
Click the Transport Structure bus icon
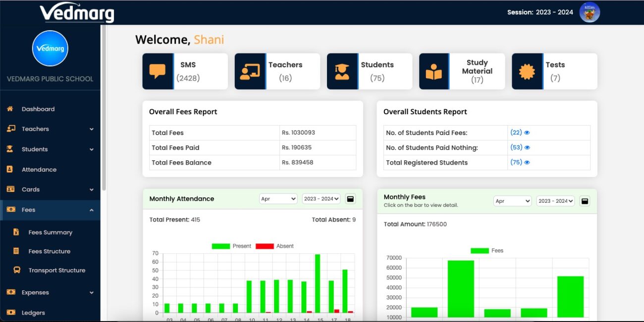(15, 270)
